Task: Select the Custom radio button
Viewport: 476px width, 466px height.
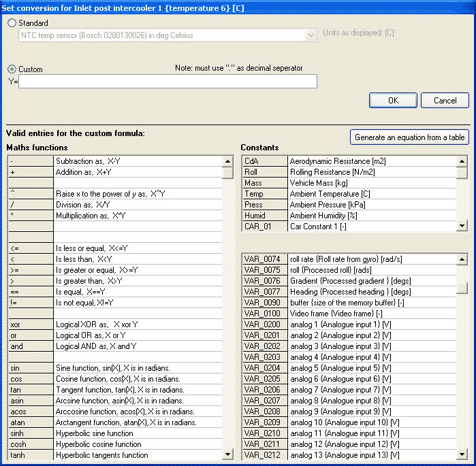Action: point(12,69)
